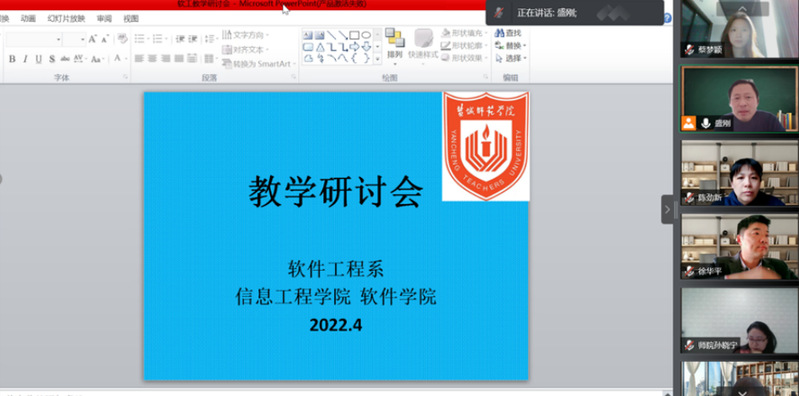This screenshot has height=396, width=799.
Task: Click the Italic button in the ribbon
Action: pos(25,59)
